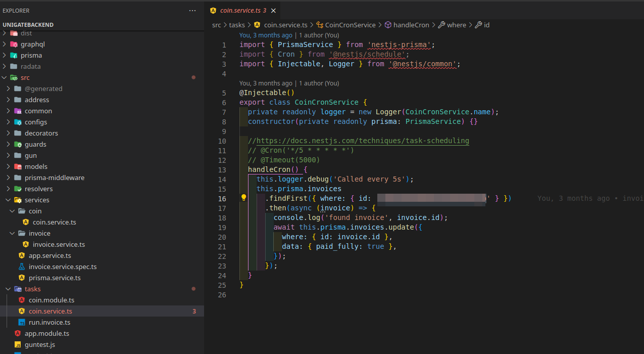
Task: Click the graphql folder icon
Action: [x=14, y=44]
